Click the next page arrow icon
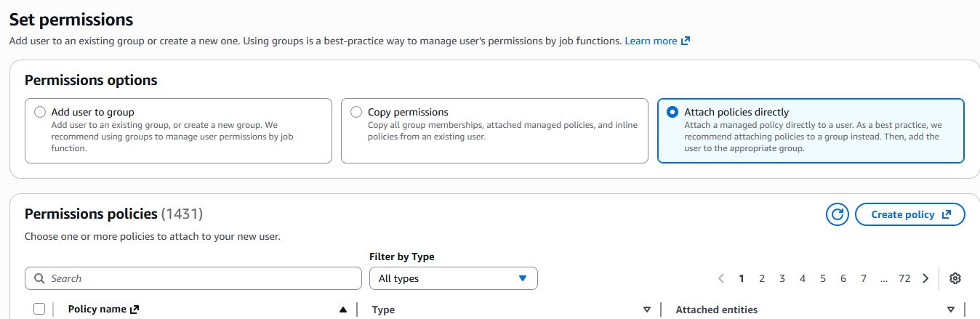980x319 pixels. (925, 278)
